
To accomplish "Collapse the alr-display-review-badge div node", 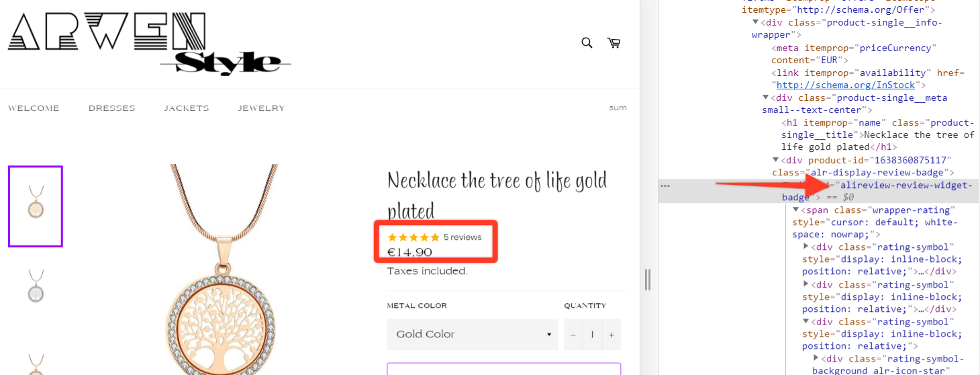I will (x=776, y=160).
